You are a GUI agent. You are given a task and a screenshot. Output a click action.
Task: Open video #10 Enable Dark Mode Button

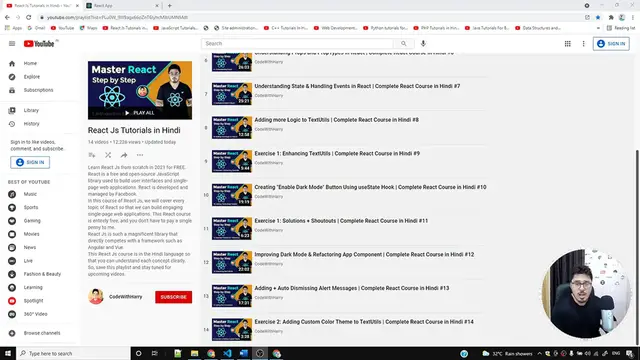coord(370,187)
